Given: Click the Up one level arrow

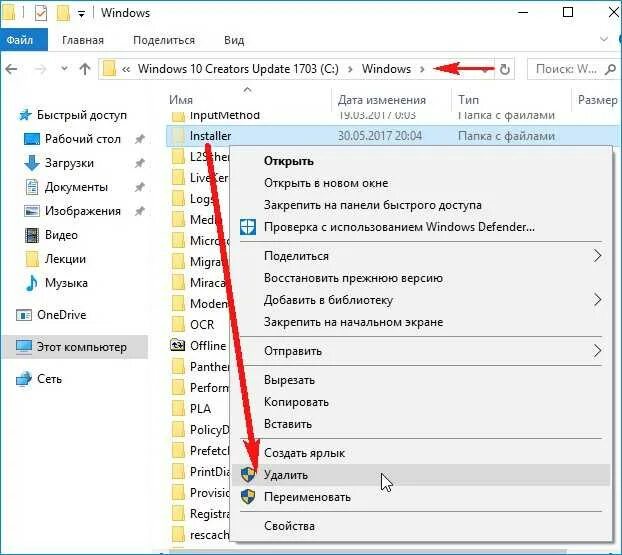Looking at the screenshot, I should pos(84,69).
